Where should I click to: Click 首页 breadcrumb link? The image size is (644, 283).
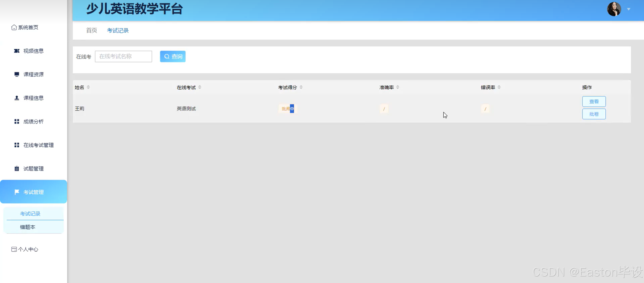coord(91,30)
